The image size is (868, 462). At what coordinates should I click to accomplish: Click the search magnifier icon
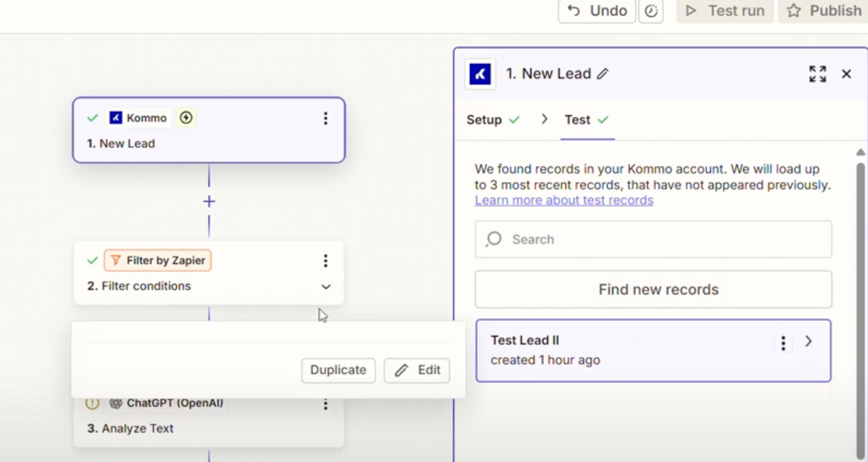coord(493,239)
